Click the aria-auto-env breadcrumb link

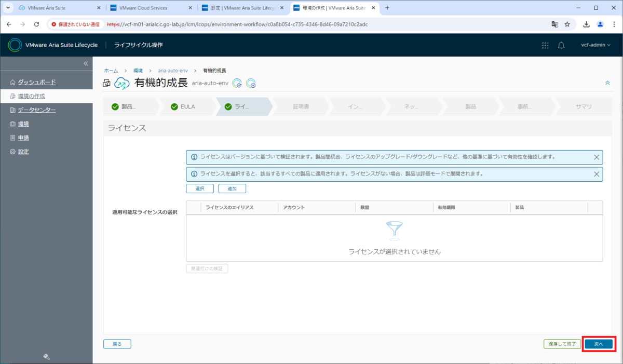(x=172, y=70)
